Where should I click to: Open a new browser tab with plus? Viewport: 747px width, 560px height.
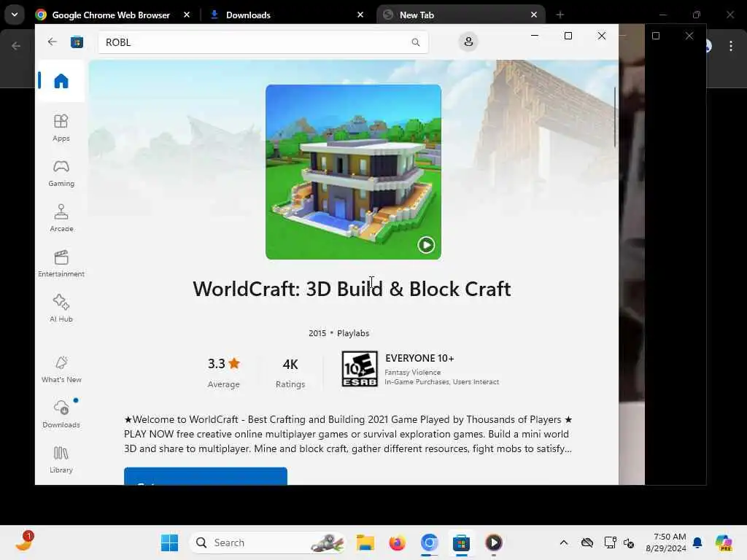[560, 15]
